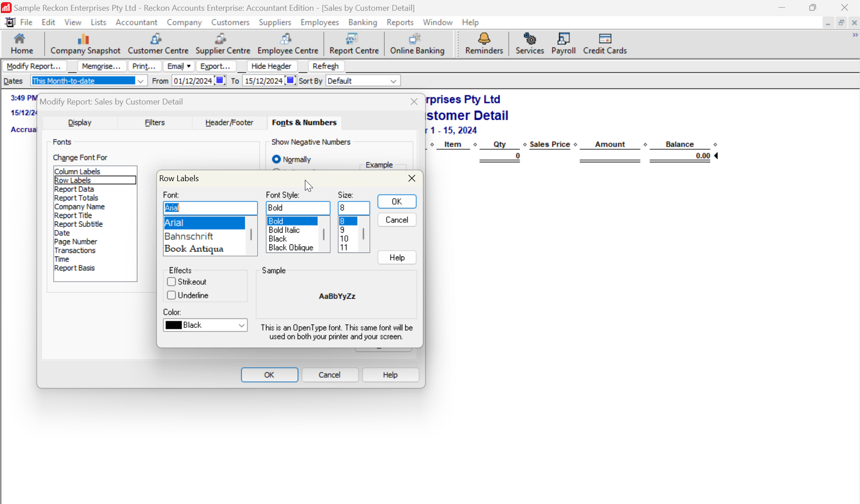Screen dimensions: 860x504
Task: Click the To date calendar icon
Action: [x=290, y=80]
